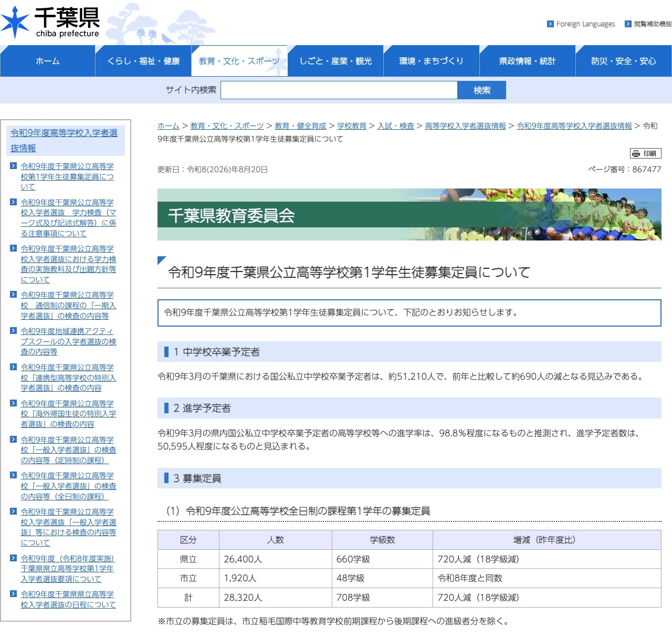Click 令和9年度高等学校入学者選抜情報 breadcrumb link

(x=574, y=126)
